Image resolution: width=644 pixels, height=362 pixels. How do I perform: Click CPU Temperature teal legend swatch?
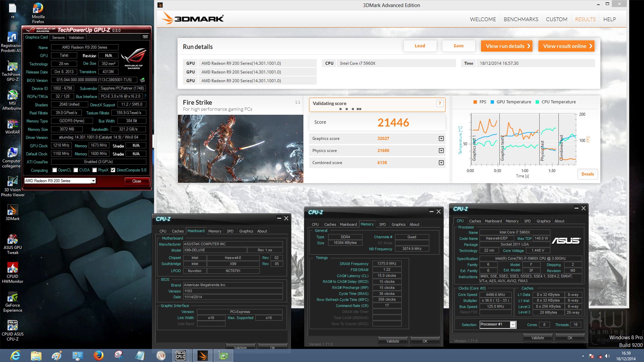pyautogui.click(x=537, y=102)
